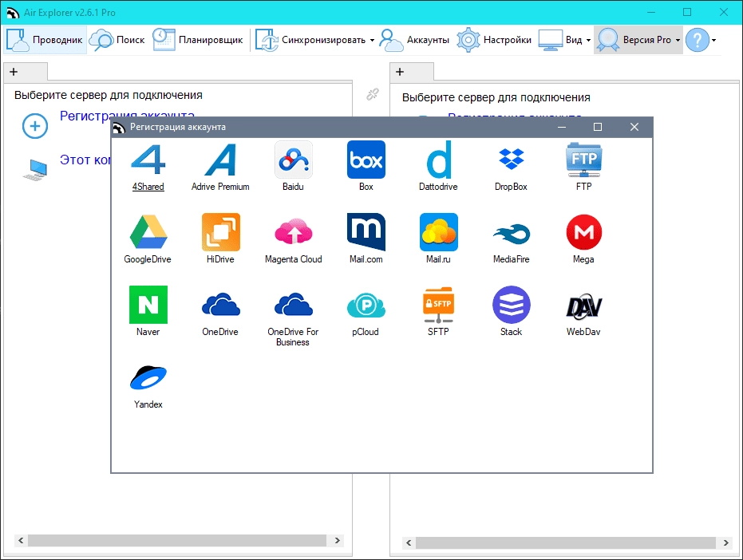Select the OneDrive For Business icon
The image size is (743, 560).
point(294,305)
